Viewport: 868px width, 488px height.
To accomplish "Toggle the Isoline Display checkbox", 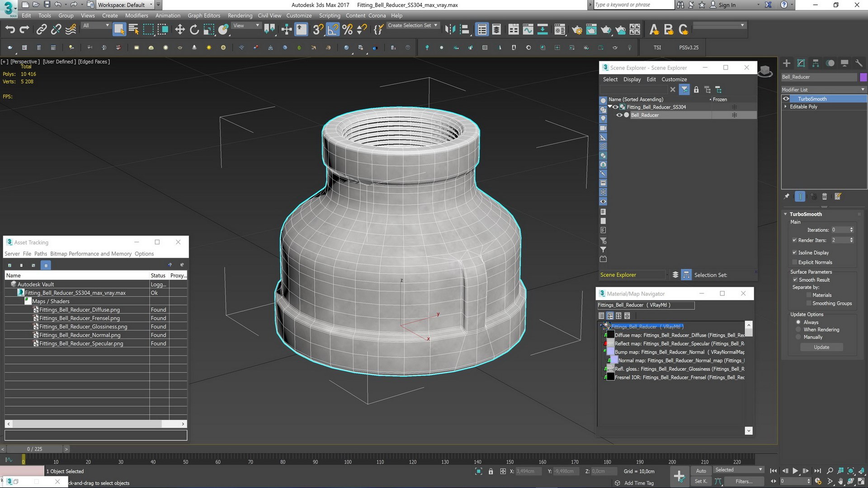I will pyautogui.click(x=794, y=253).
